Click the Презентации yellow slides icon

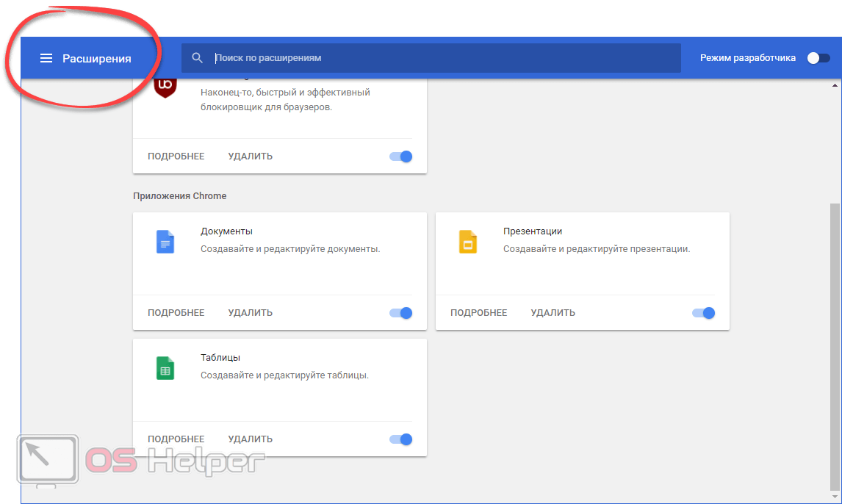click(468, 242)
